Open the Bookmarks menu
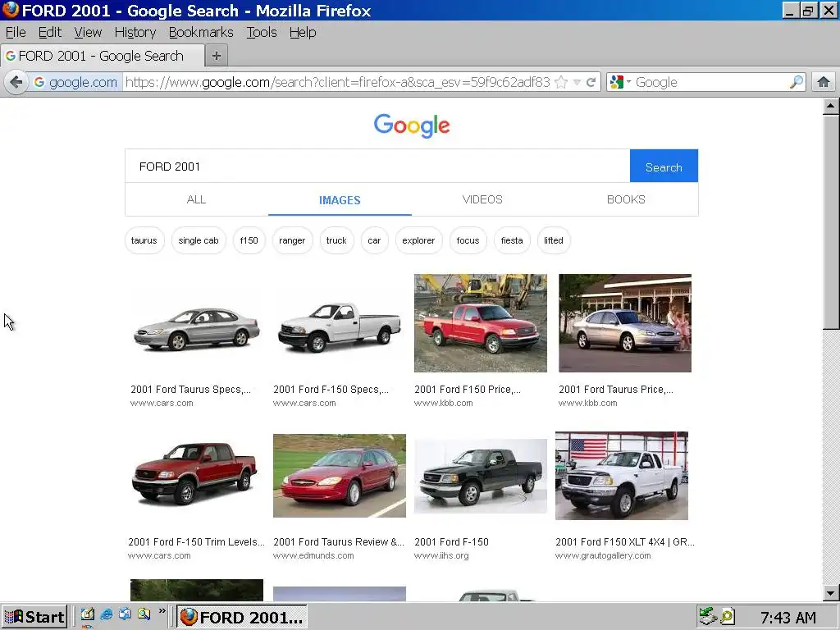The width and height of the screenshot is (840, 630). click(x=201, y=32)
